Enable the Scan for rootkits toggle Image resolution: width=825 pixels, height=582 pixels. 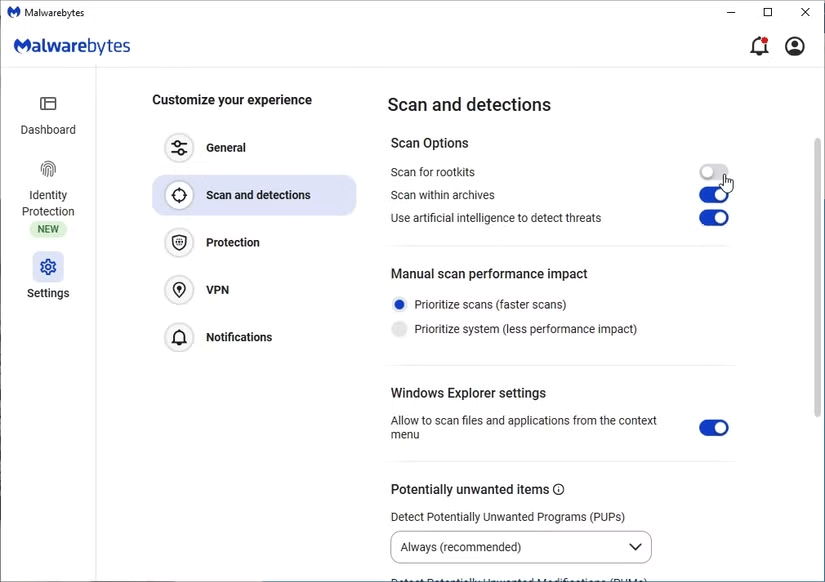[713, 173]
